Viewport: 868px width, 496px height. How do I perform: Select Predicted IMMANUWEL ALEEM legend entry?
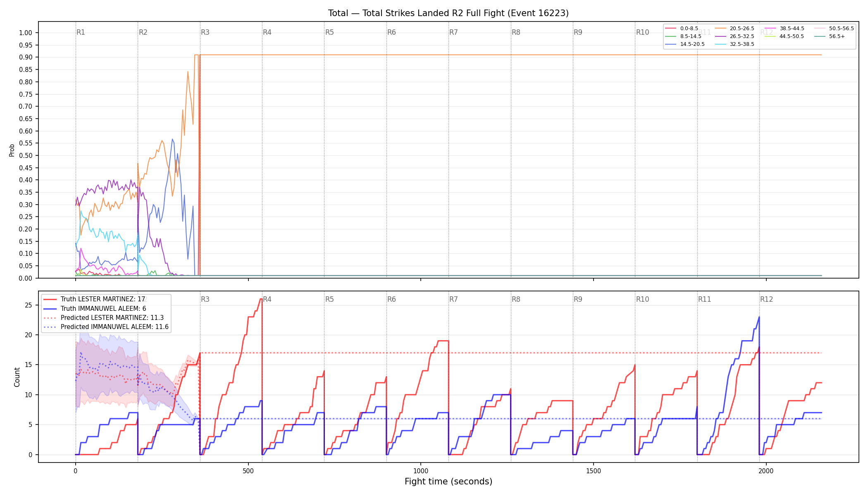click(x=106, y=327)
